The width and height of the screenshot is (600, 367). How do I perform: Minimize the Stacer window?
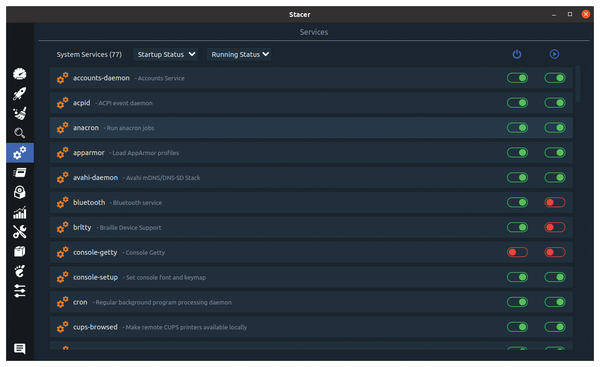[554, 15]
